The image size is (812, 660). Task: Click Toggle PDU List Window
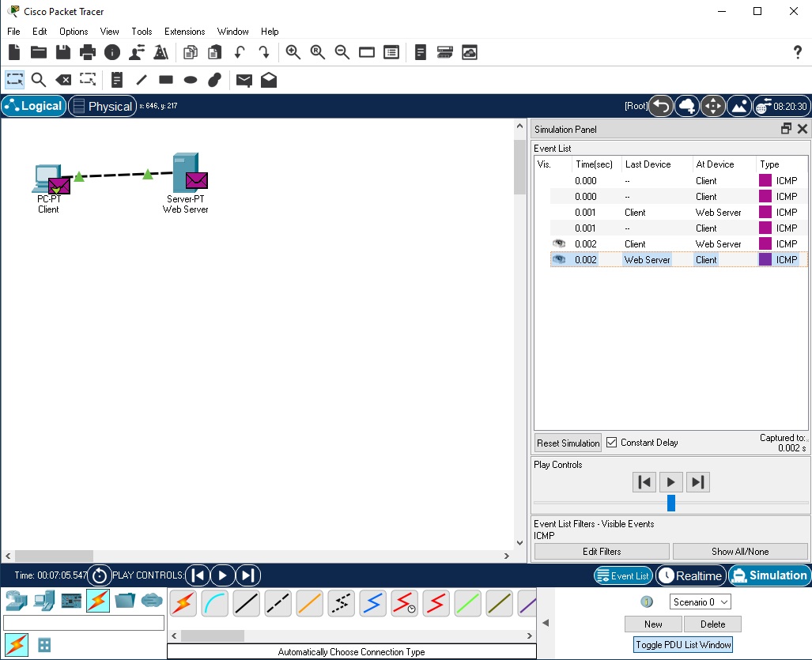(683, 644)
